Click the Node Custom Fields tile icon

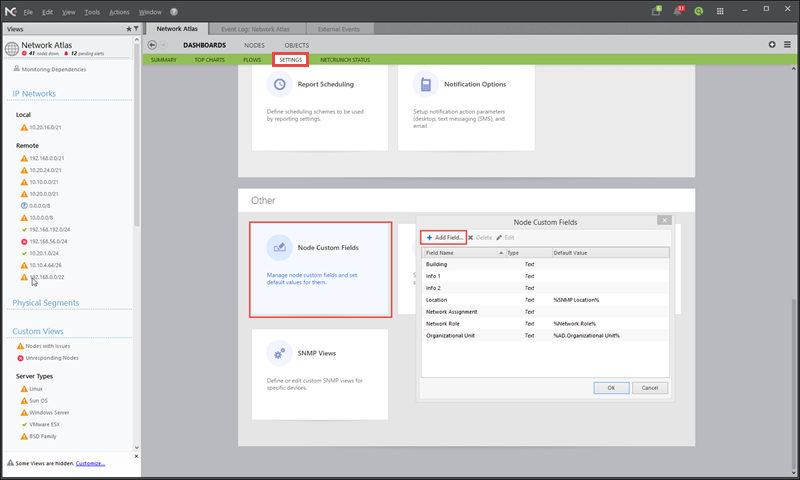[x=280, y=247]
